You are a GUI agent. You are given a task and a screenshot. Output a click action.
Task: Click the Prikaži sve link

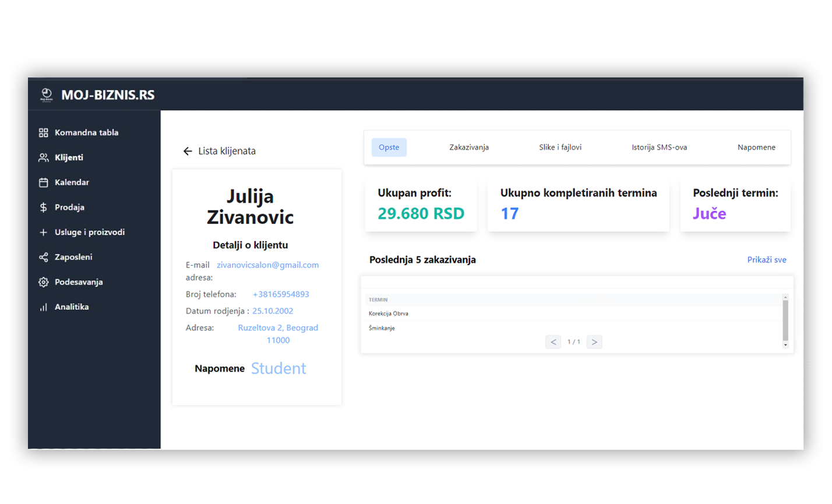tap(766, 260)
